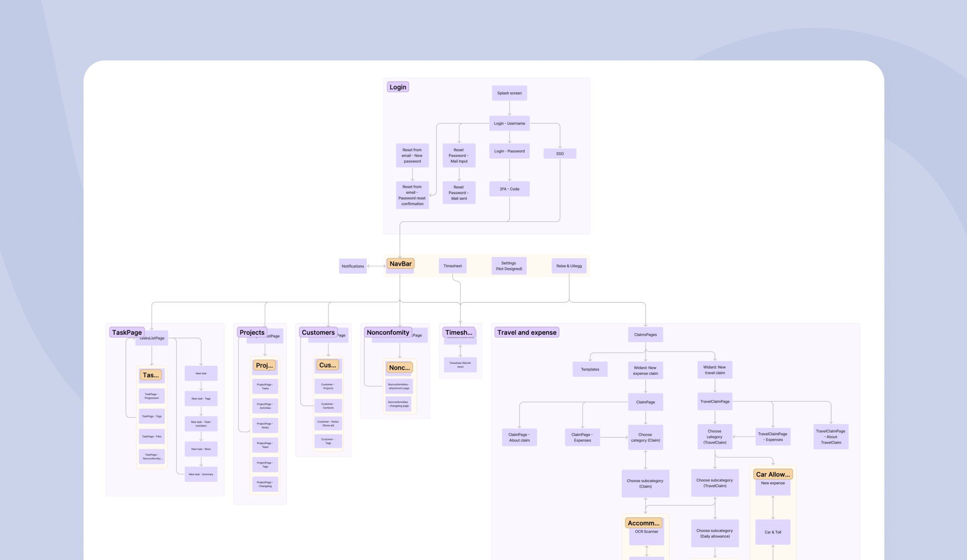Viewport: 967px width, 560px height.
Task: Select the Reise & Utlegg node
Action: (x=569, y=266)
